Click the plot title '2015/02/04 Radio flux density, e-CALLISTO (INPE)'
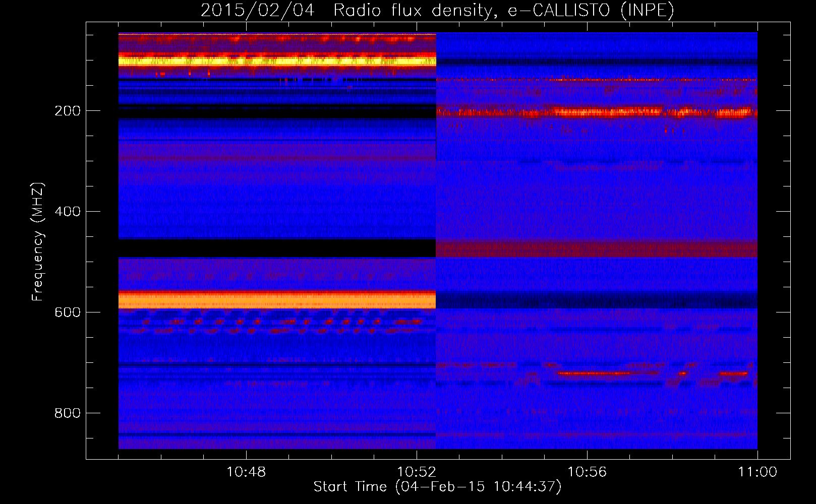Image resolution: width=816 pixels, height=504 pixels. point(437,10)
